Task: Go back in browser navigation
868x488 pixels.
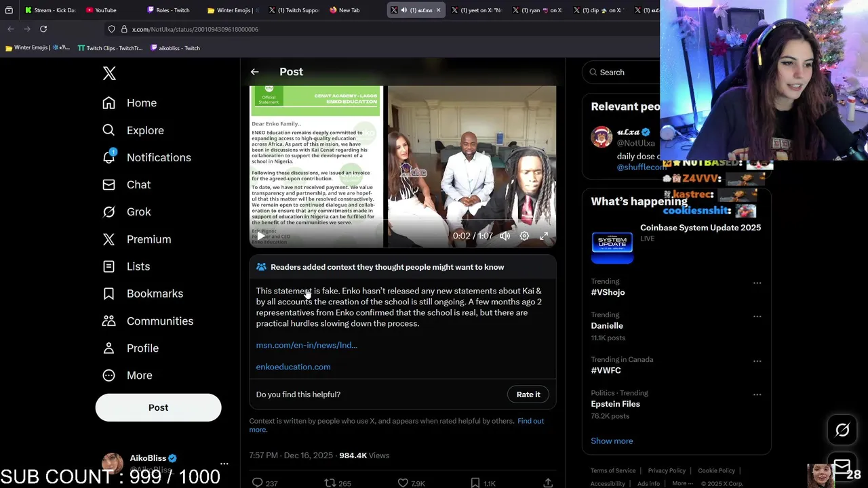Action: (x=11, y=29)
